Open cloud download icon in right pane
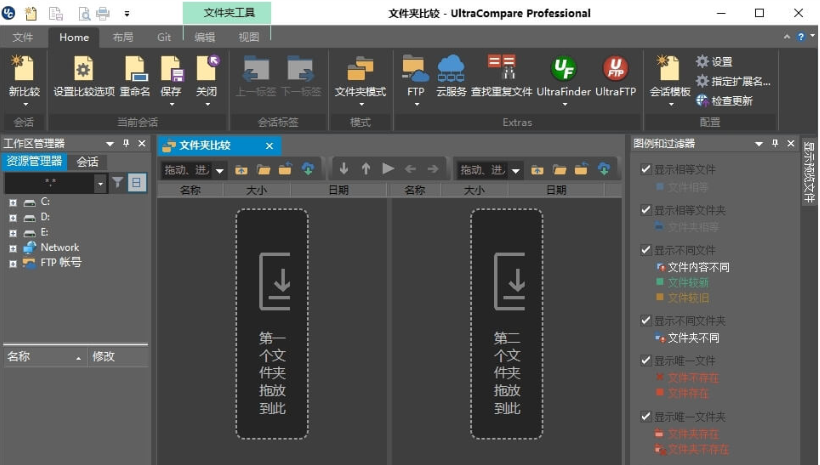 (603, 169)
